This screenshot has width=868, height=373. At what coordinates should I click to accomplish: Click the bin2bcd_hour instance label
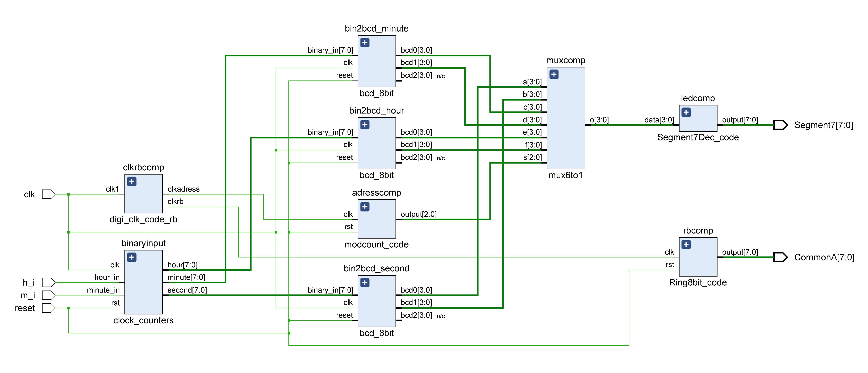coord(376,111)
